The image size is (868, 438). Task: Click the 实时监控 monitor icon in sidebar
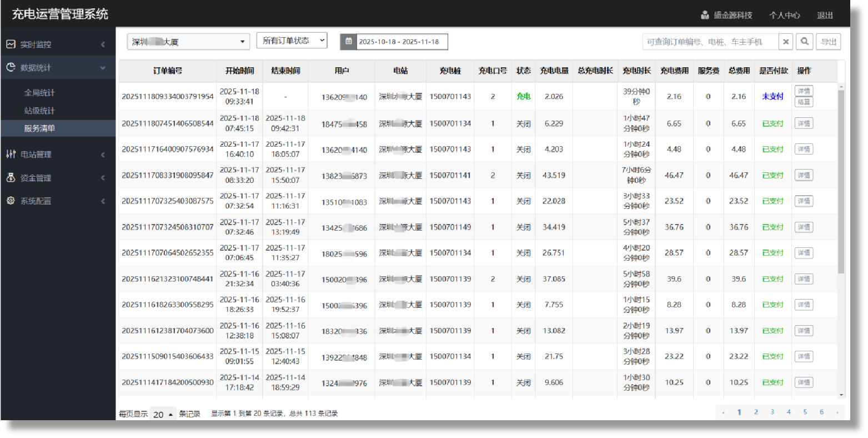coord(11,44)
